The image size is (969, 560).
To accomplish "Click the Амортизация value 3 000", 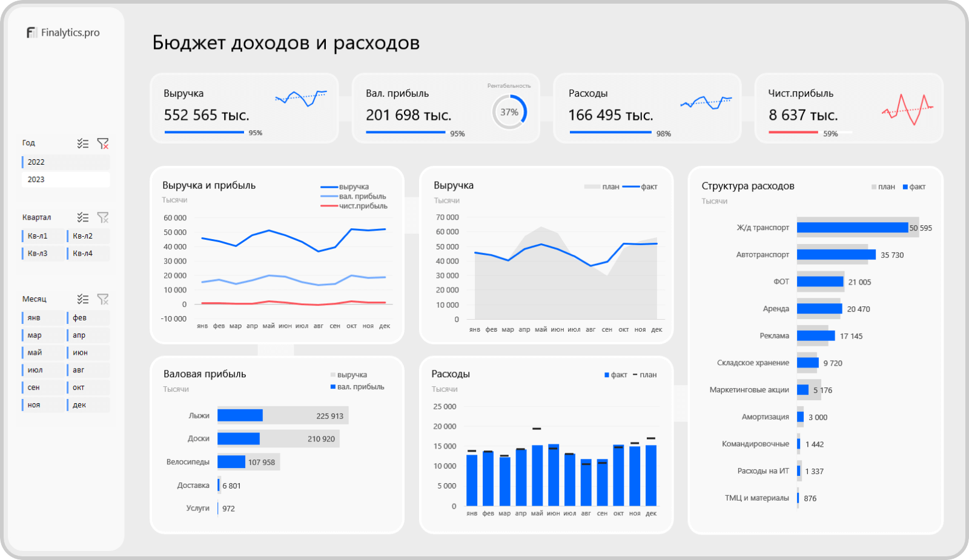I will (x=818, y=417).
